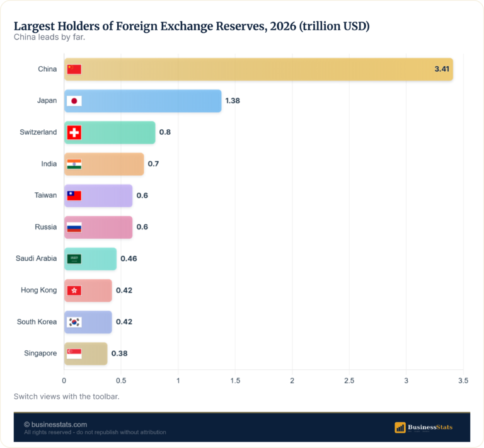Viewport: 484px width, 448px height.
Task: Click the subtitle 'China leads by far.'
Action: pyautogui.click(x=49, y=37)
